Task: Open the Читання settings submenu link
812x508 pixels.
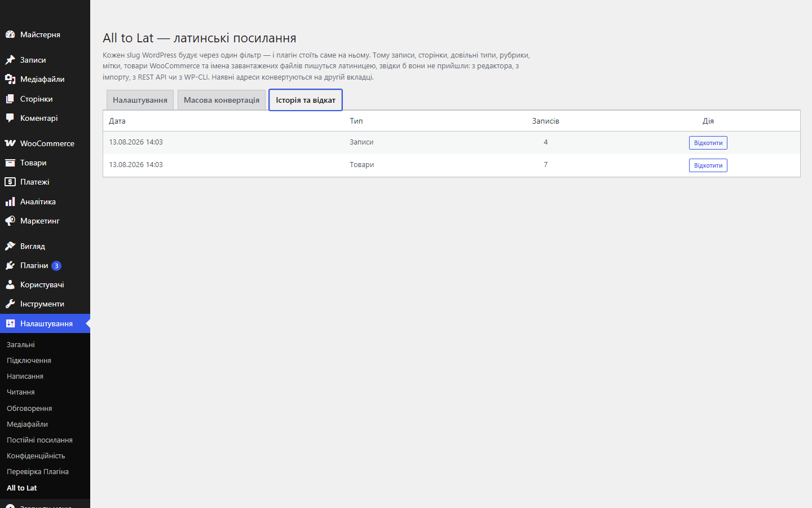Action: click(x=21, y=392)
